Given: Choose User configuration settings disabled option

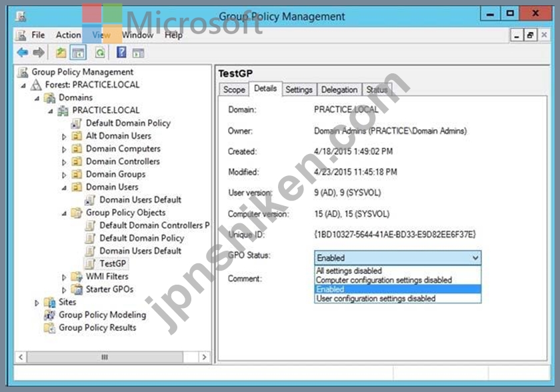Looking at the screenshot, I should click(x=397, y=299).
